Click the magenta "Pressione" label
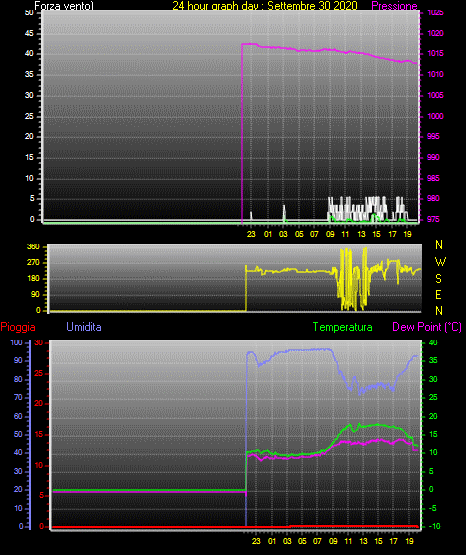This screenshot has width=466, height=555. point(394,6)
